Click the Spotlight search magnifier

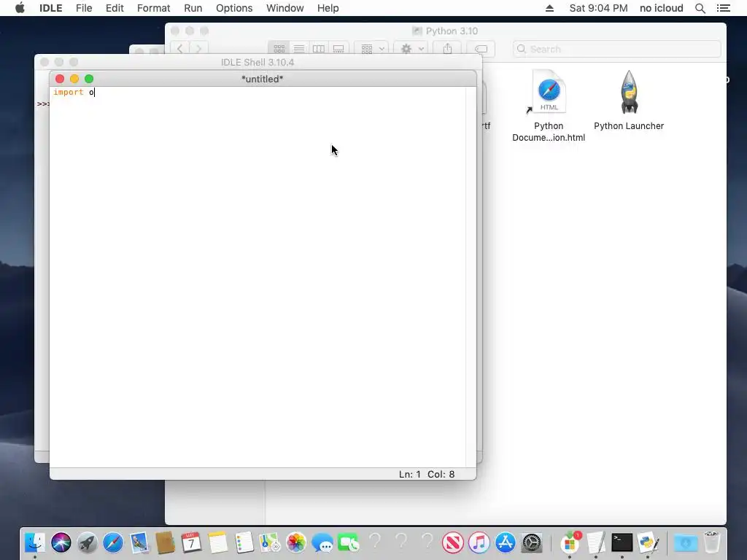point(700,8)
